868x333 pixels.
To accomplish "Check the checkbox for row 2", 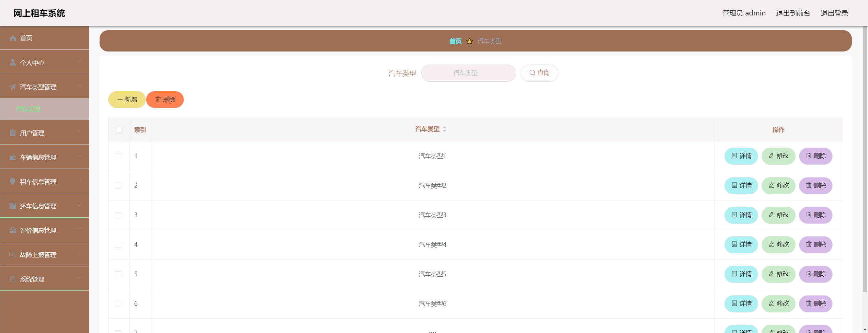I will click(118, 186).
